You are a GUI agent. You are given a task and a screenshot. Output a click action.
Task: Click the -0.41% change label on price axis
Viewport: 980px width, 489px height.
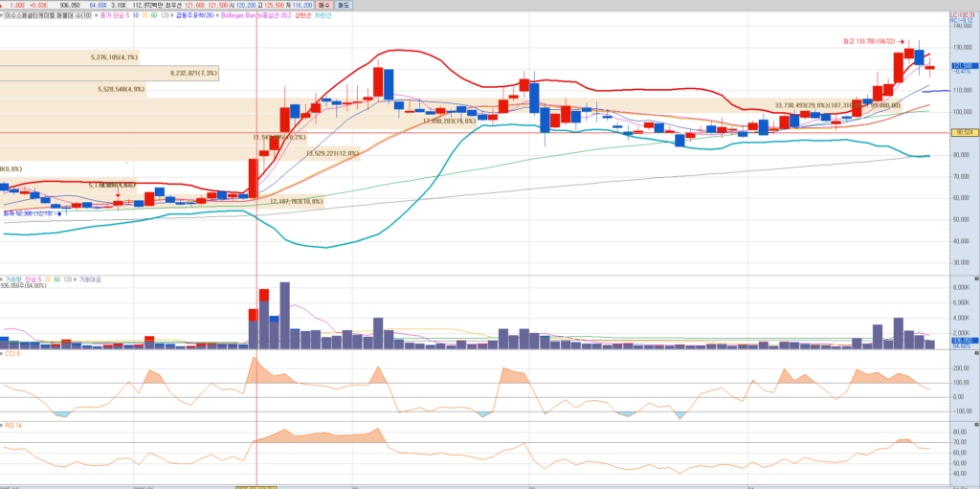pos(961,72)
